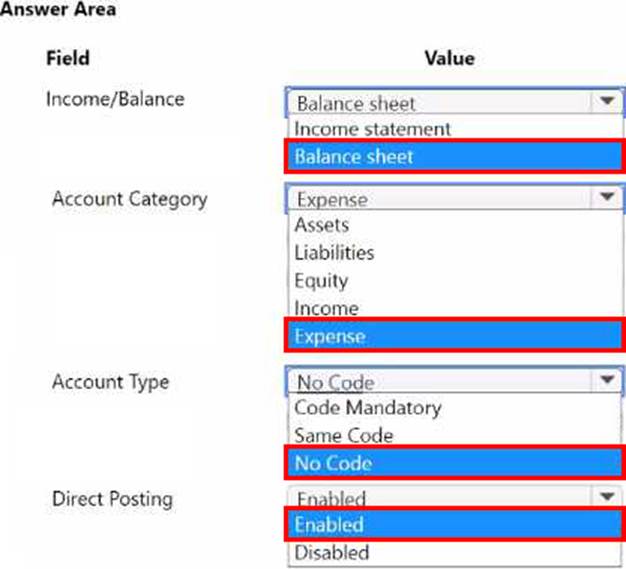
Task: Pick Liabilities in Account Category list
Action: click(334, 253)
